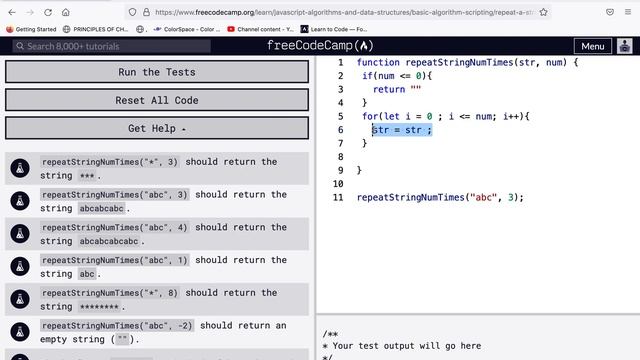Image resolution: width=640 pixels, height=360 pixels.
Task: Click the address bar URL
Action: coord(344,13)
